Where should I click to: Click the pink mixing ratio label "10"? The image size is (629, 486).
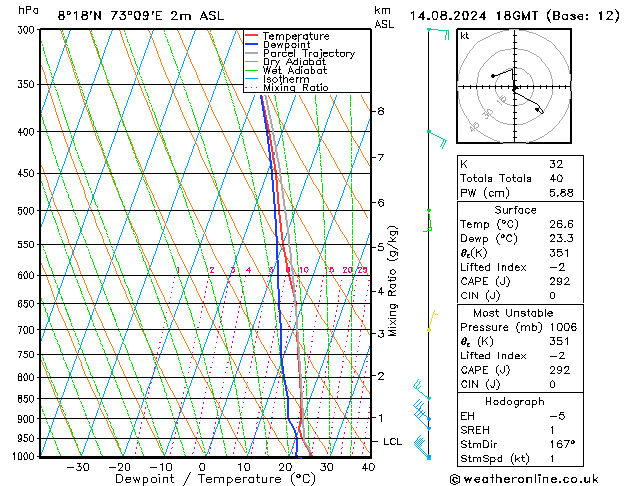point(304,270)
